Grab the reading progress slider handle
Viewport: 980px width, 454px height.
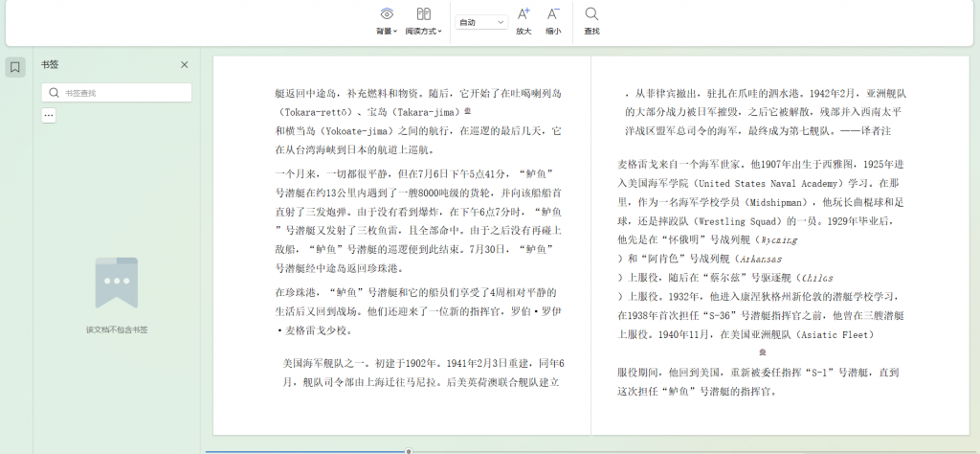point(409,450)
